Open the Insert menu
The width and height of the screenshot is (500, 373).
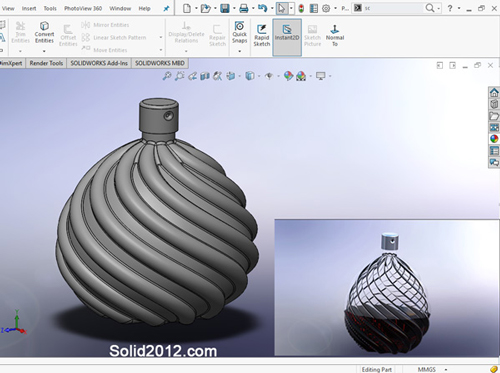pyautogui.click(x=29, y=8)
